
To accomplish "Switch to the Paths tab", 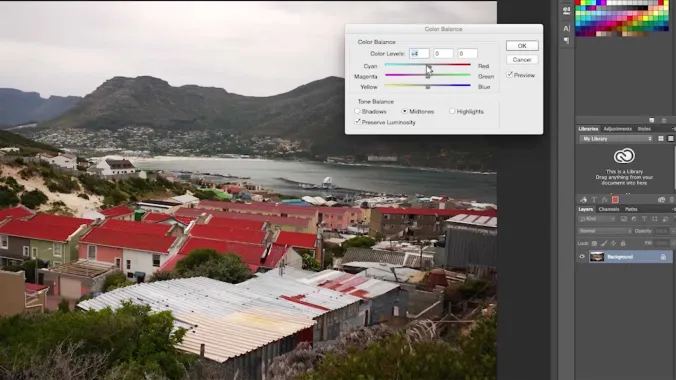I will [631, 209].
